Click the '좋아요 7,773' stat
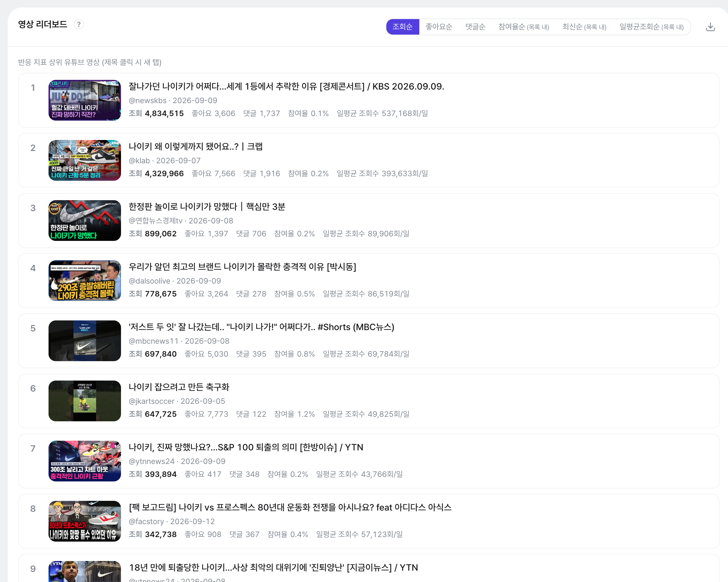This screenshot has height=582, width=728. coord(206,414)
